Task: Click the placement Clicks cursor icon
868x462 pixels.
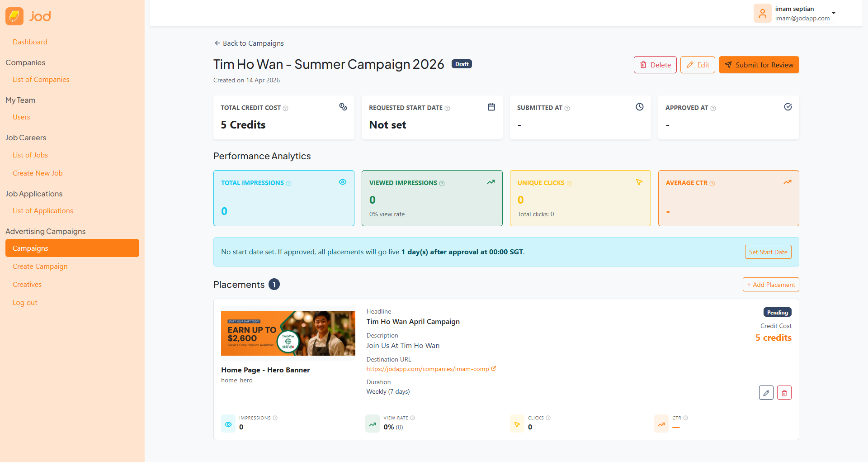Action: tap(517, 424)
